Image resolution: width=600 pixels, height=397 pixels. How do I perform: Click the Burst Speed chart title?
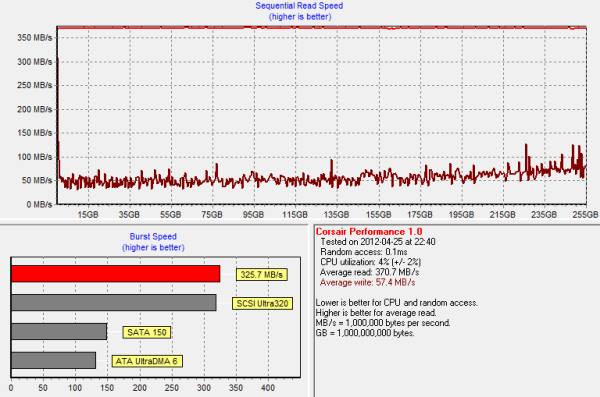153,237
